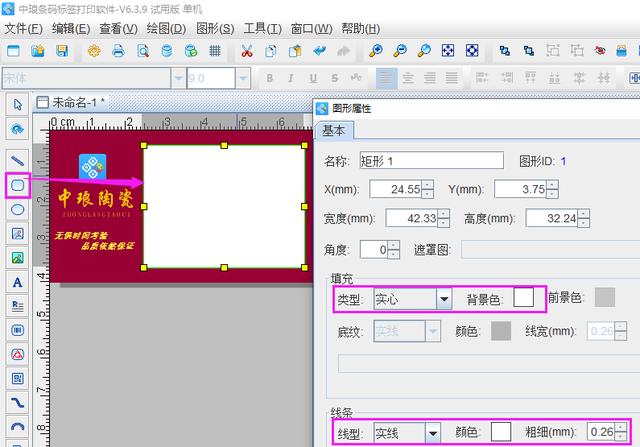
Task: Toggle strikethrough text formatting
Action: click(x=335, y=78)
